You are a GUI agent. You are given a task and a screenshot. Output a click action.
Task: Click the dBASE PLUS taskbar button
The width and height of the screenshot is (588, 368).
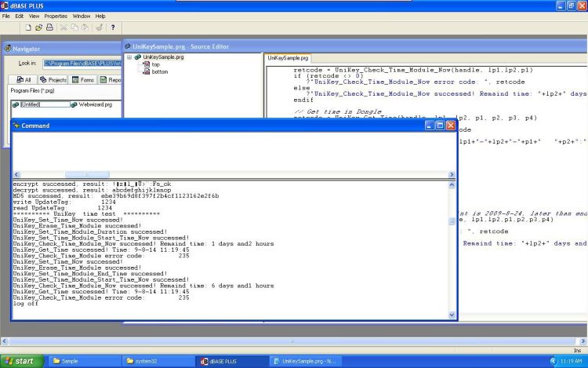click(232, 361)
